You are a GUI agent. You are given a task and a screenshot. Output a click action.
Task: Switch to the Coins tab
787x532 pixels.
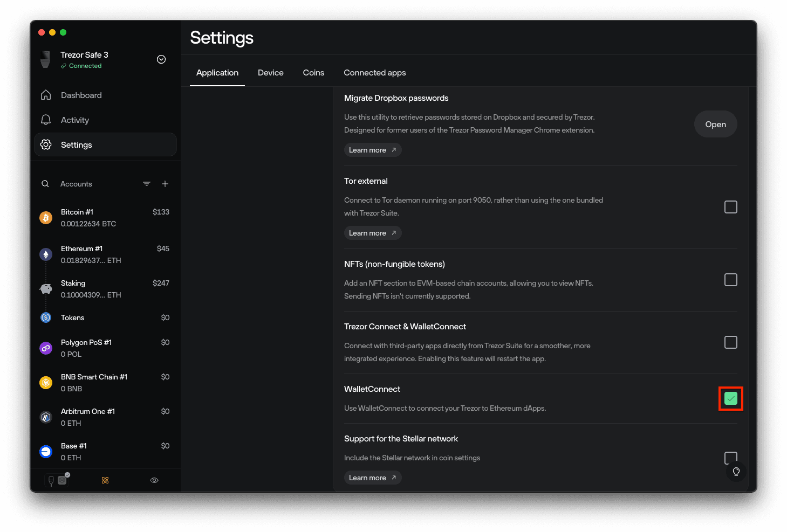click(x=313, y=73)
